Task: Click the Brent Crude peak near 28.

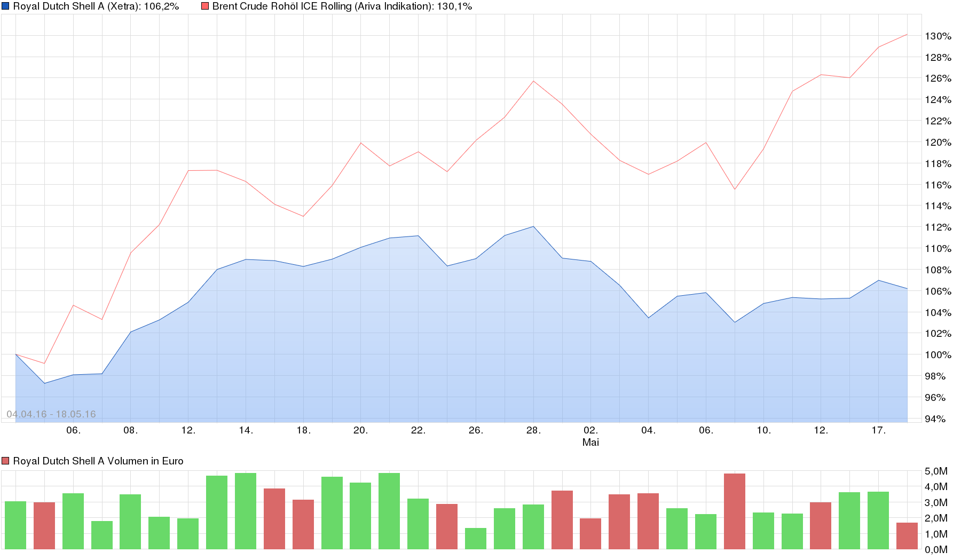Action: 532,81
